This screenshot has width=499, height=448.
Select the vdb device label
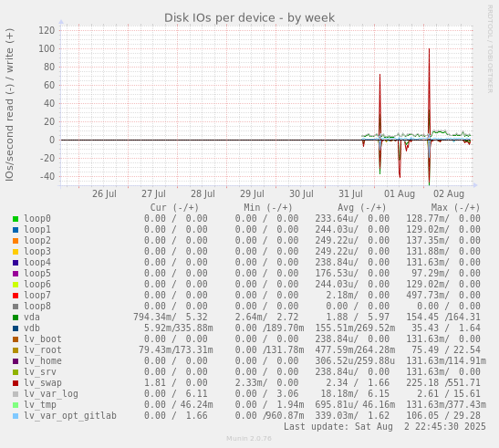32,328
